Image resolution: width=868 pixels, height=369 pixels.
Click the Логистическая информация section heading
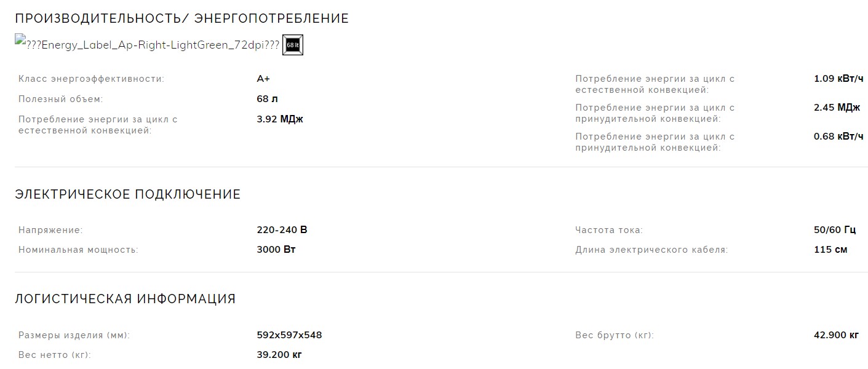[x=125, y=299]
